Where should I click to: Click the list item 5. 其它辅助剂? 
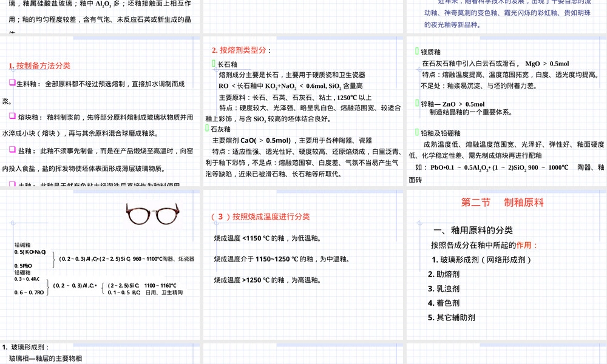pos(452,317)
